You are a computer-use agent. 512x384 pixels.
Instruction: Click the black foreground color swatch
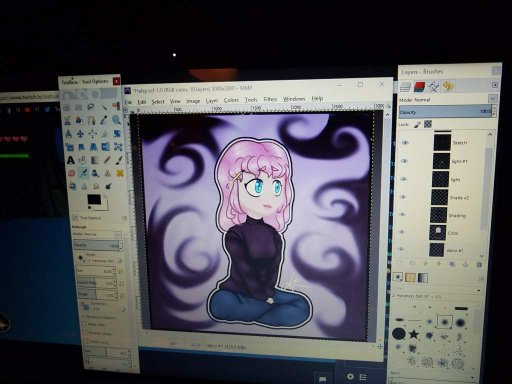(x=94, y=200)
